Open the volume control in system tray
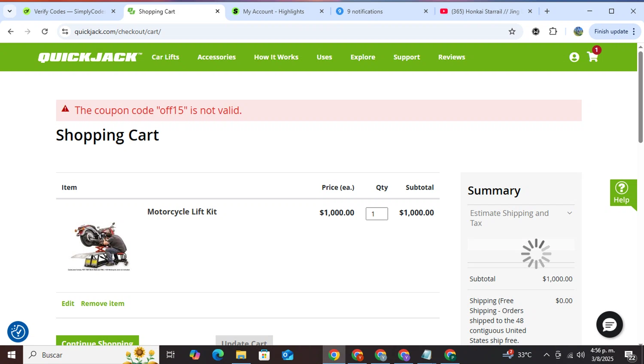The height and width of the screenshot is (364, 644). (581, 355)
